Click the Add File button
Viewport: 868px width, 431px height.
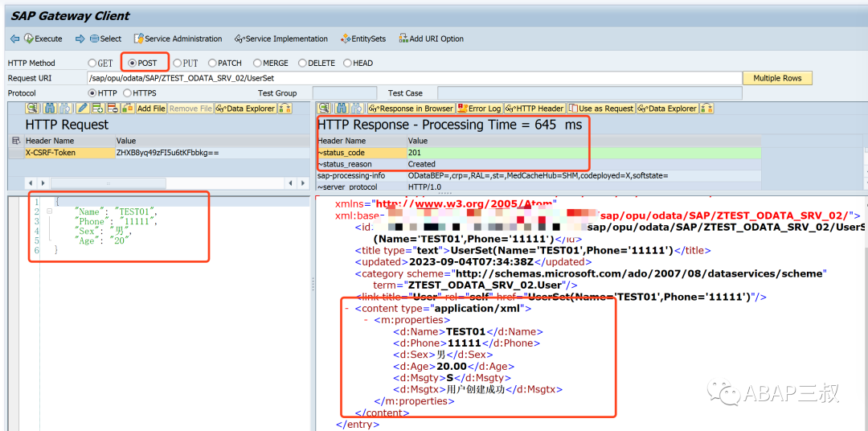click(x=151, y=109)
